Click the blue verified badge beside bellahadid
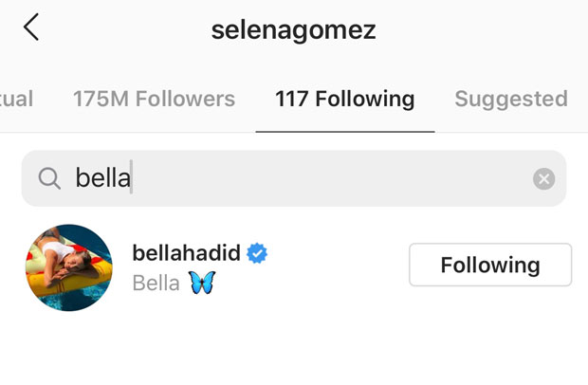Image resolution: width=588 pixels, height=385 pixels. coord(257,253)
